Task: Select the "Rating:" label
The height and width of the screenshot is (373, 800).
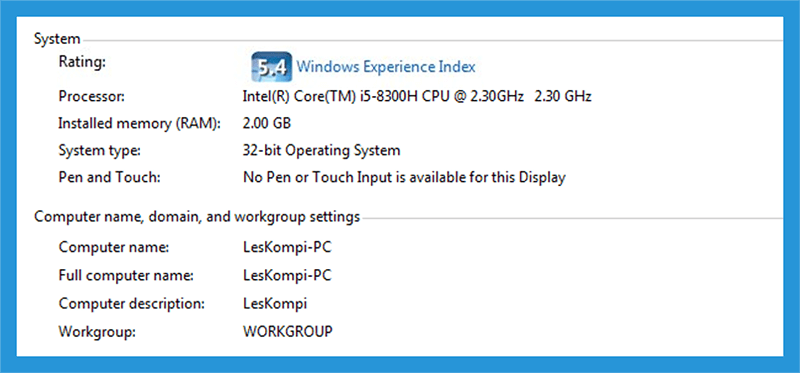Action: pyautogui.click(x=82, y=62)
